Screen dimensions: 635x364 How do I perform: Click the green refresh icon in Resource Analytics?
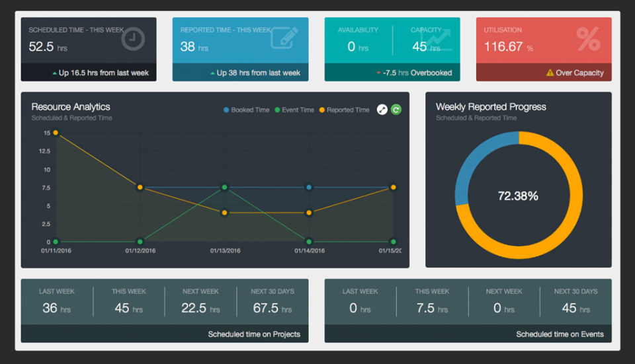pos(396,110)
